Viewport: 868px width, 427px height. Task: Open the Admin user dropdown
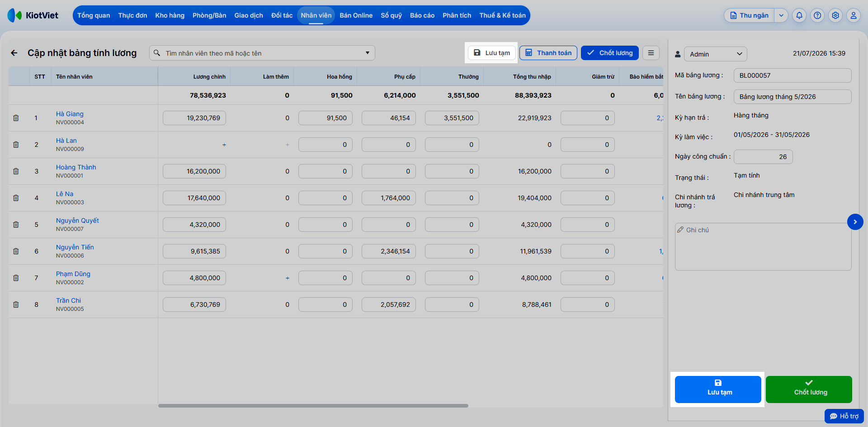(716, 54)
